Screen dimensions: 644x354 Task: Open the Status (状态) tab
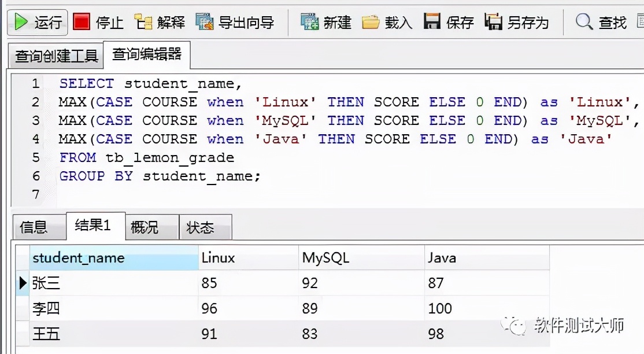[x=200, y=227]
